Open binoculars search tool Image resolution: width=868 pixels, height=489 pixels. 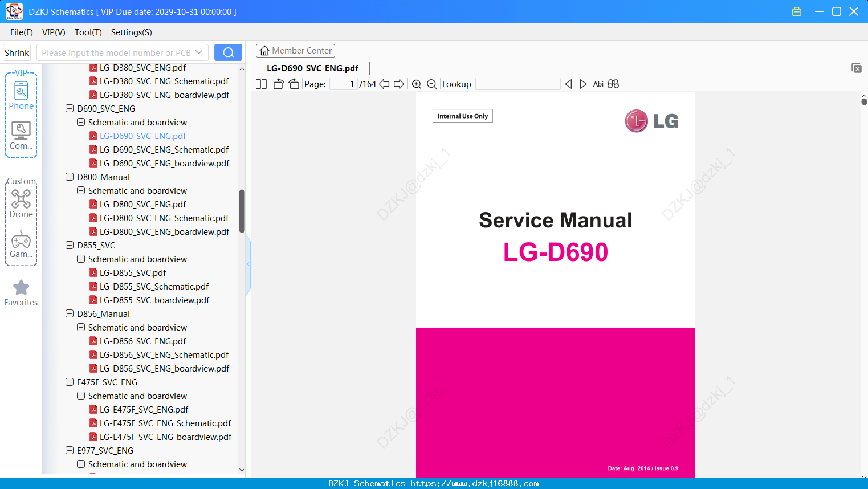click(x=613, y=84)
